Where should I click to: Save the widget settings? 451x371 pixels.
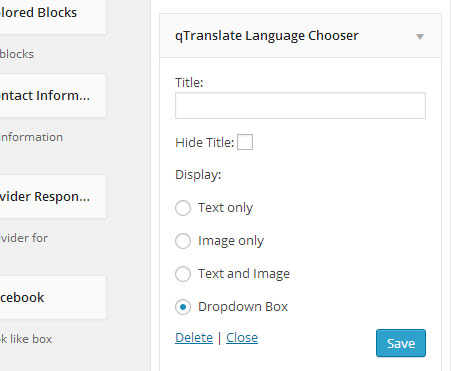pyautogui.click(x=401, y=343)
